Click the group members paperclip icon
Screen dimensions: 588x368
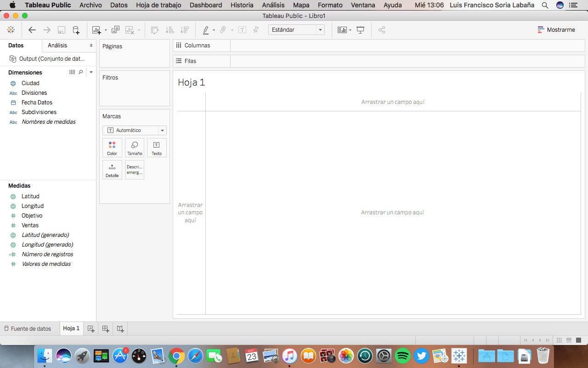tap(223, 30)
